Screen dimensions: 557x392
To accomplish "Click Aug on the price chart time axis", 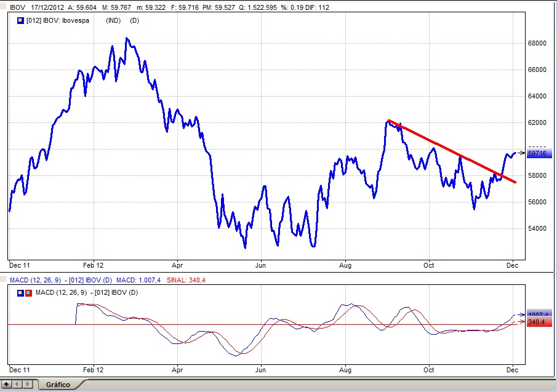I will [345, 265].
